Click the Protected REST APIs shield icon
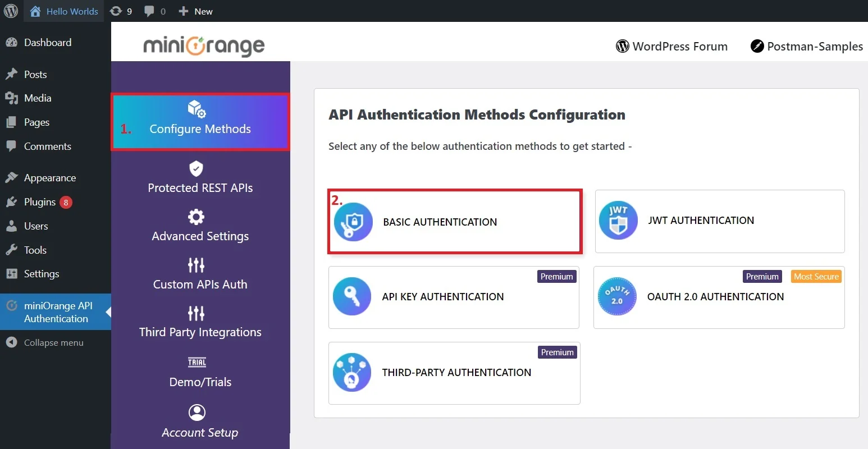Viewport: 868px width, 449px height. 196,168
